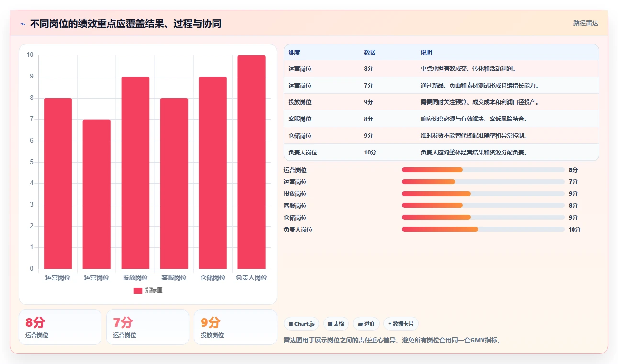
Task: Click the cell 重点承担有效成交、转化和活动利润。
Action: 468,69
